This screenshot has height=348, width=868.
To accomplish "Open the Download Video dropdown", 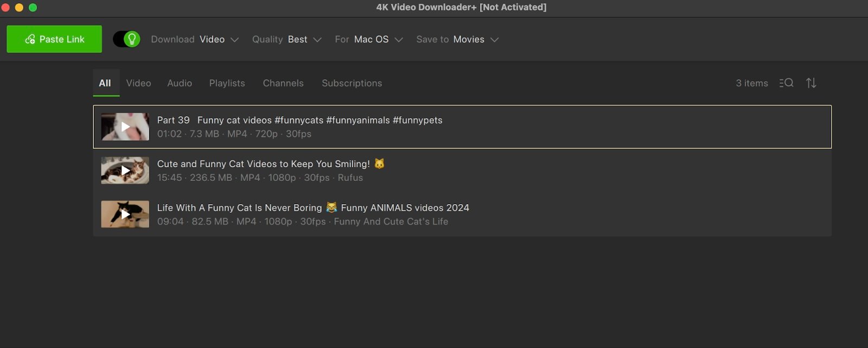I will (195, 40).
